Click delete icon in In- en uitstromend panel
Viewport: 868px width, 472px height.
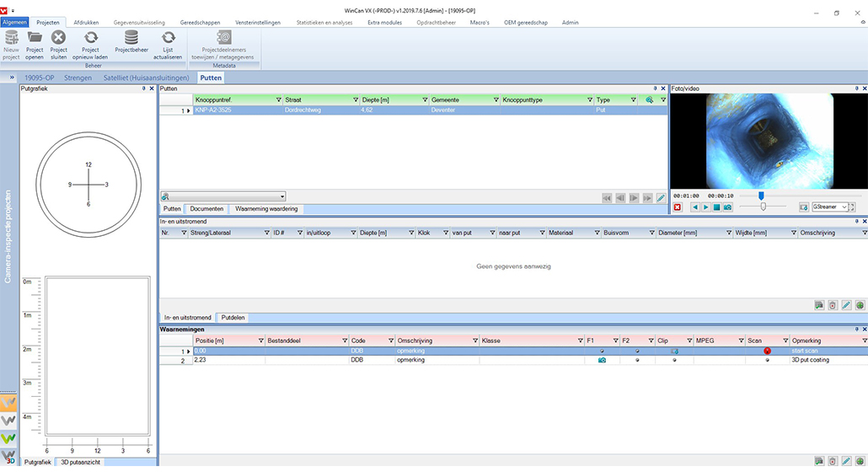point(833,305)
